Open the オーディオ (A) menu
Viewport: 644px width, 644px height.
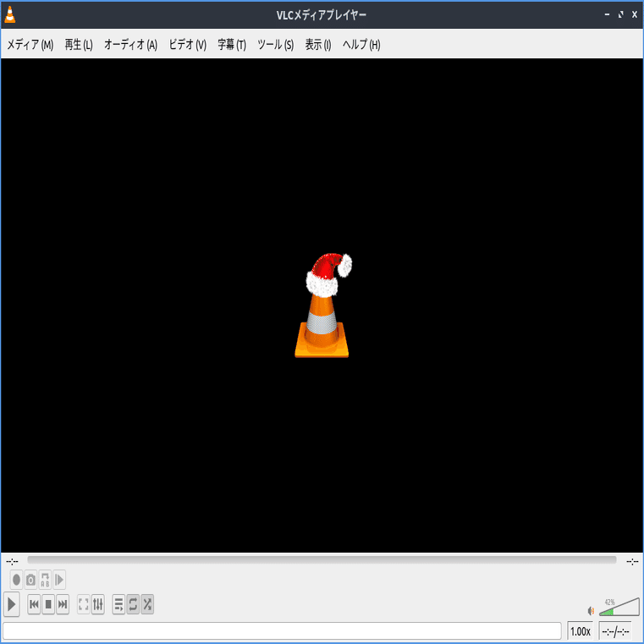pyautogui.click(x=130, y=44)
